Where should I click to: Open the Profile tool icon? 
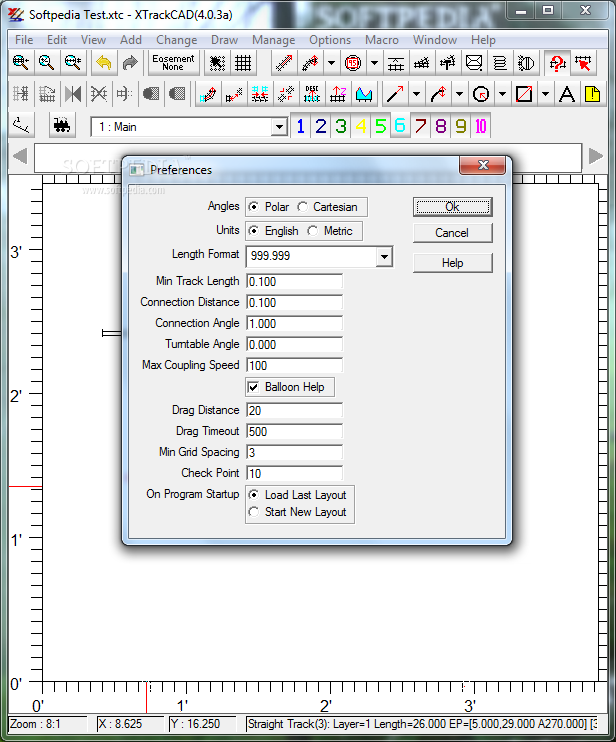tap(364, 94)
